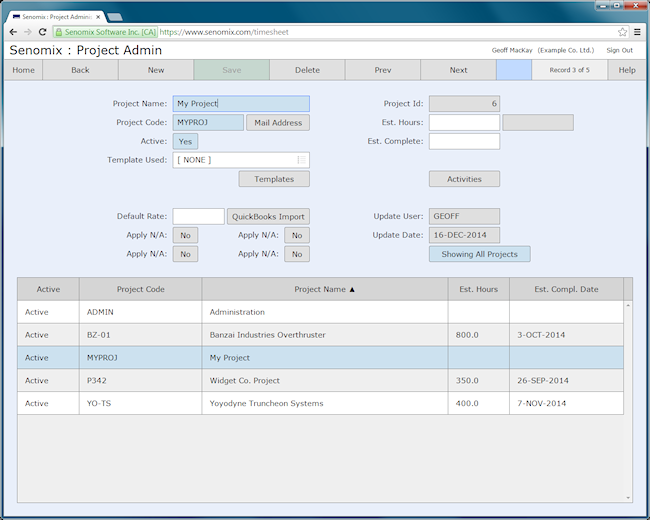Viewport: 650px width, 520px height.
Task: Click the Project Name input field
Action: (x=241, y=104)
